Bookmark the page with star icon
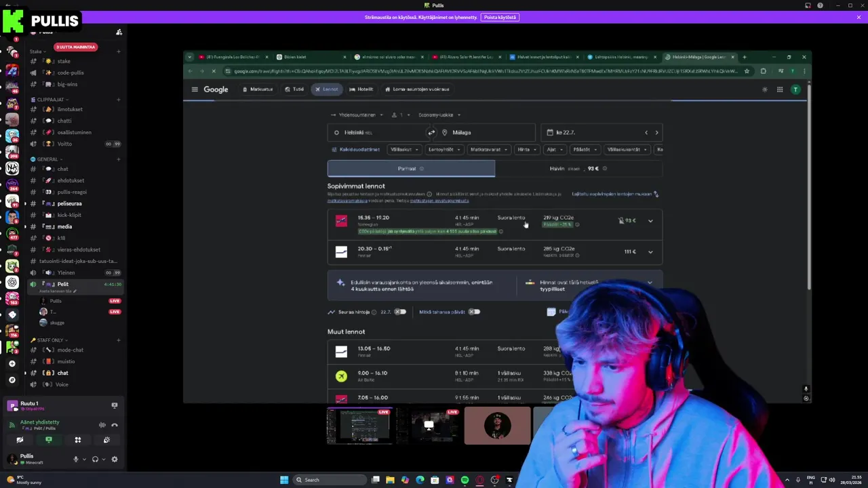This screenshot has height=488, width=868. point(747,71)
